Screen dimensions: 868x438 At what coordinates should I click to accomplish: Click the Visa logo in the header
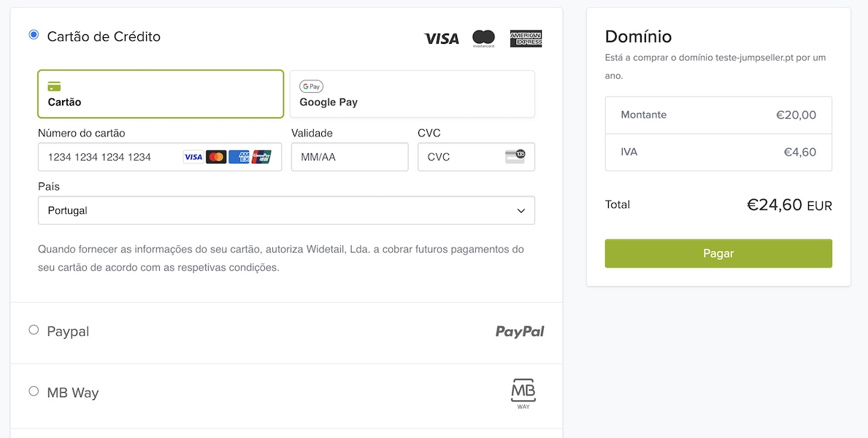click(442, 39)
